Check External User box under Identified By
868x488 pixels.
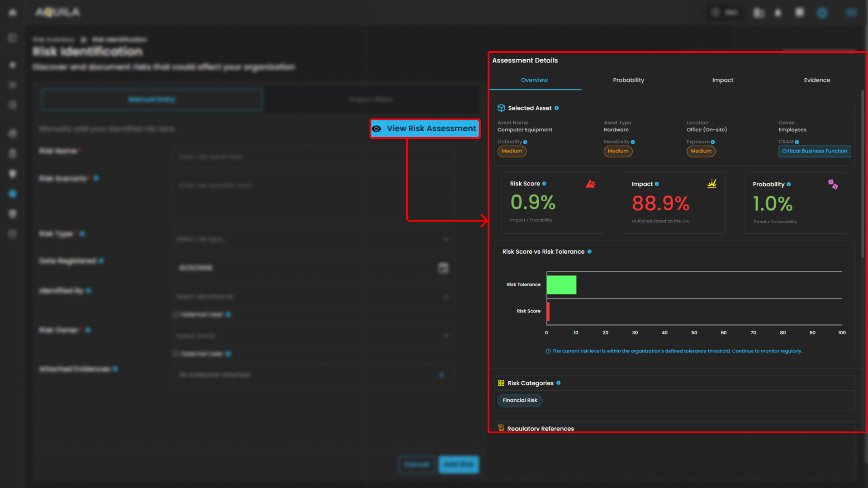175,315
